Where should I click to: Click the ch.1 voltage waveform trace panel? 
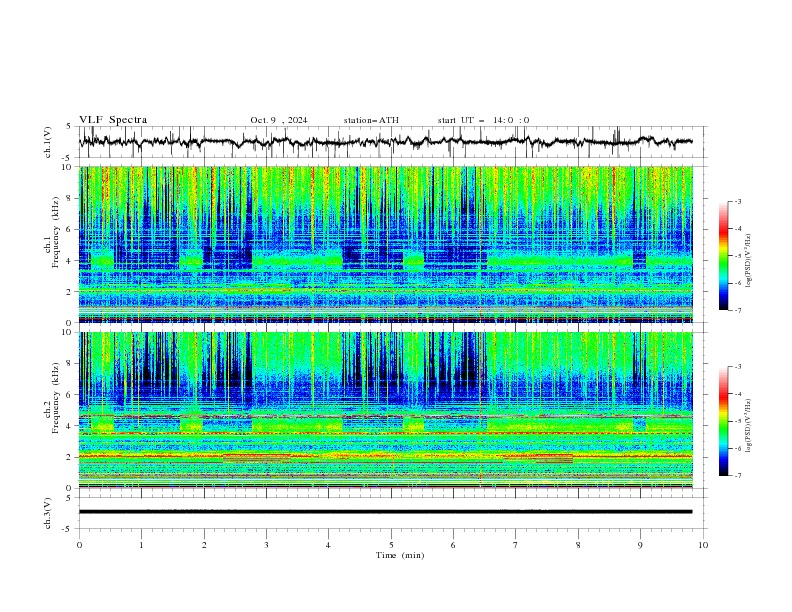pos(392,142)
